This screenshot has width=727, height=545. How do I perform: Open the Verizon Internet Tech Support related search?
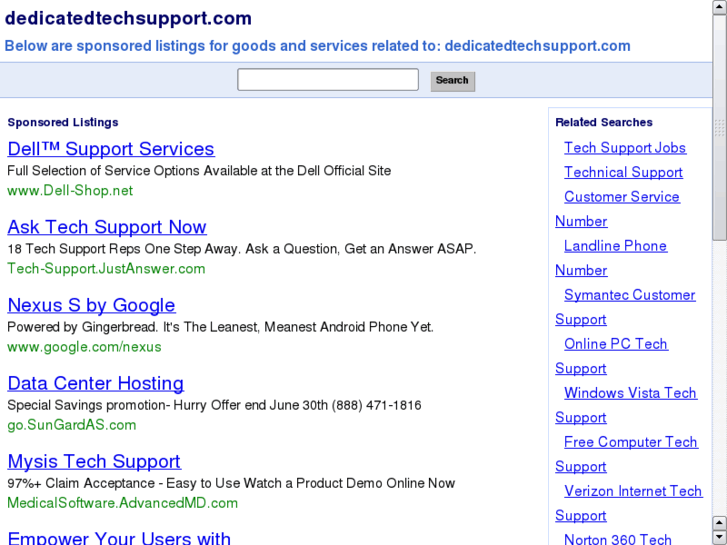[x=633, y=492]
